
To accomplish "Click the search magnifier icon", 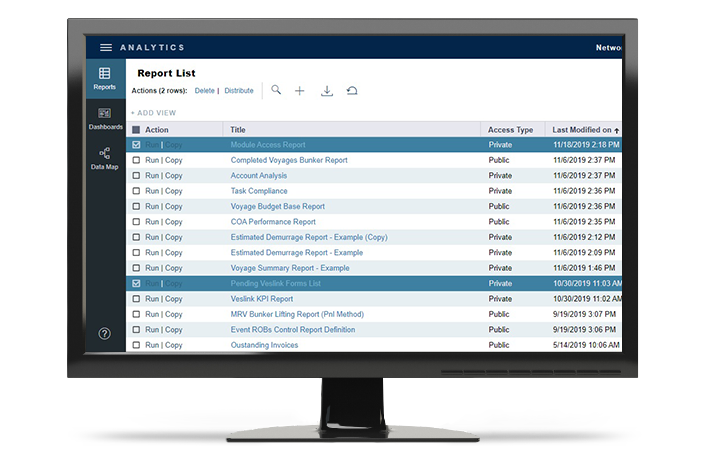I will coord(276,90).
